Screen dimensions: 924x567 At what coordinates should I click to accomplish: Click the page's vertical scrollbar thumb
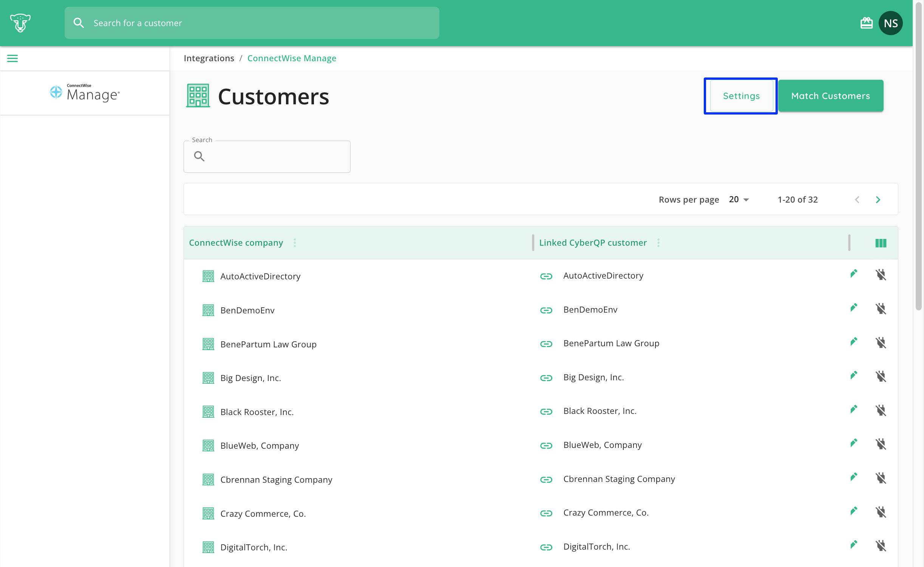918,157
